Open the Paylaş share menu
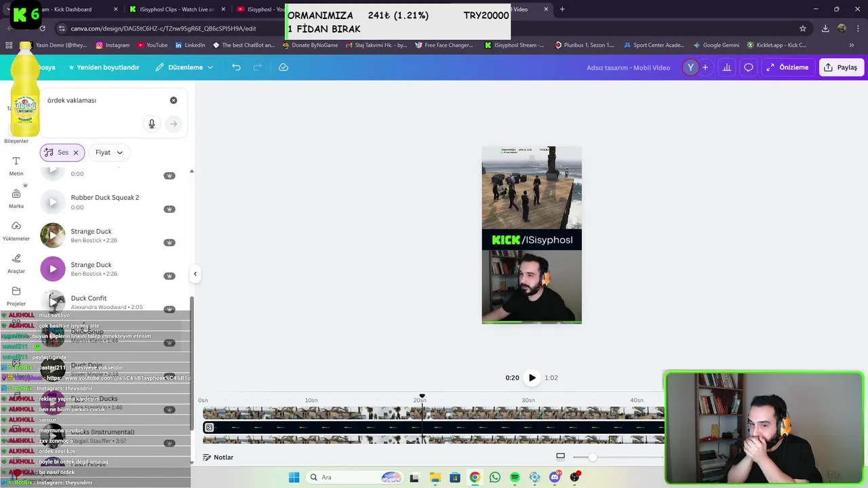The image size is (868, 488). tap(841, 67)
